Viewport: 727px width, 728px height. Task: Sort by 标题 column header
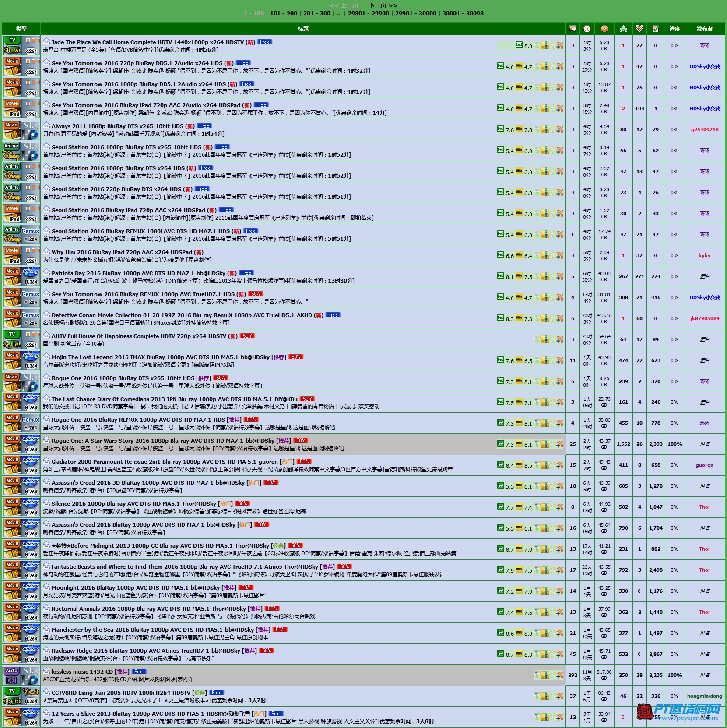coord(303,28)
